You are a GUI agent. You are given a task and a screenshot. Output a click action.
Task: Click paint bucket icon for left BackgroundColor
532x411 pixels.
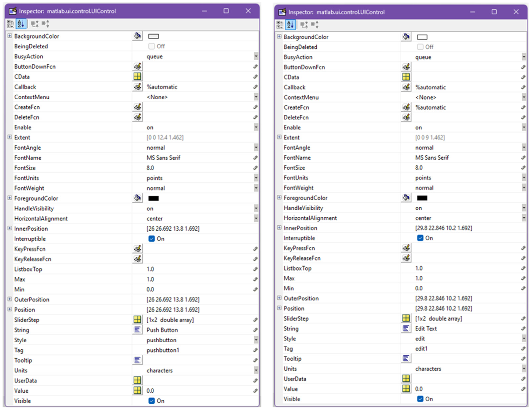click(137, 36)
